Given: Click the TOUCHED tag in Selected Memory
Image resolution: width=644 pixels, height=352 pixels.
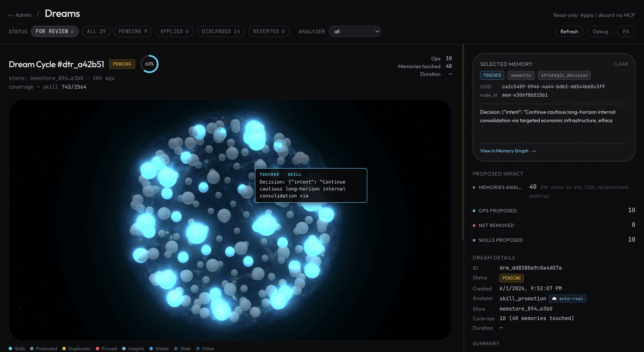Looking at the screenshot, I should 492,75.
